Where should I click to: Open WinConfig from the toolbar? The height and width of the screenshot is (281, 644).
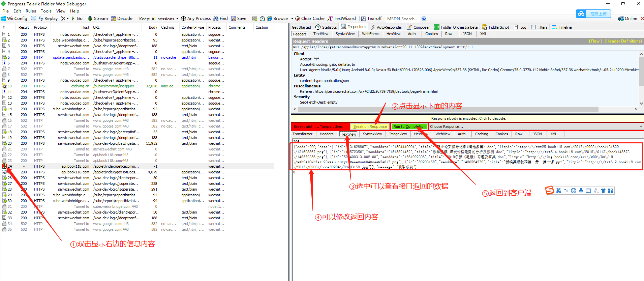14,19
